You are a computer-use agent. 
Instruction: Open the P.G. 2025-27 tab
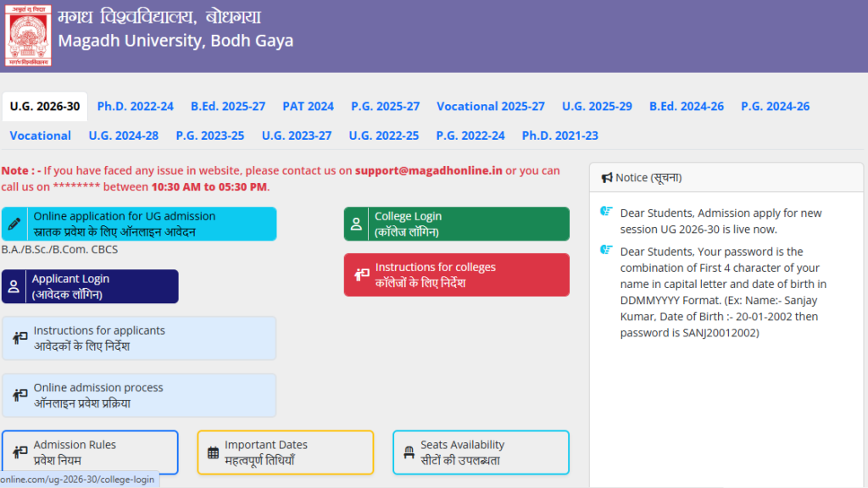[x=386, y=106]
